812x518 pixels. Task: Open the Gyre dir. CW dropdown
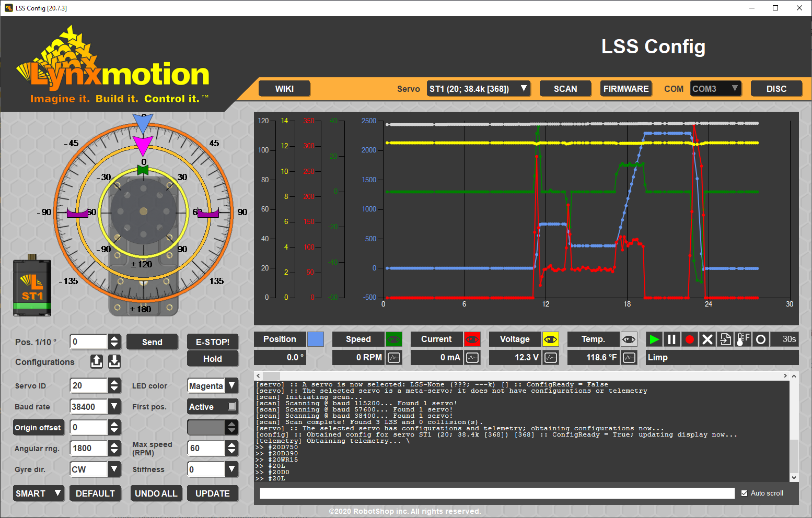tap(114, 469)
